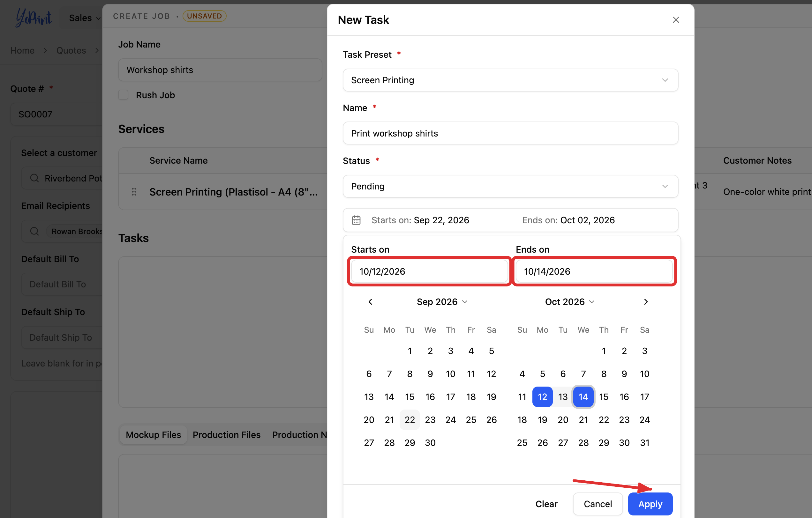Click the Job Name input field

point(220,70)
